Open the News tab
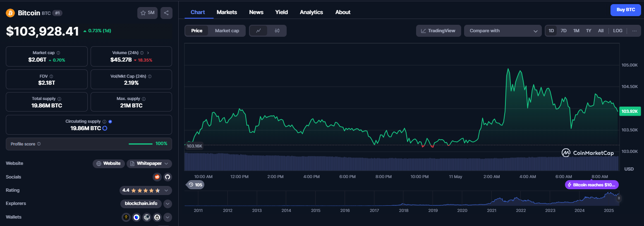Screen dimensions: 644x226 [256, 12]
